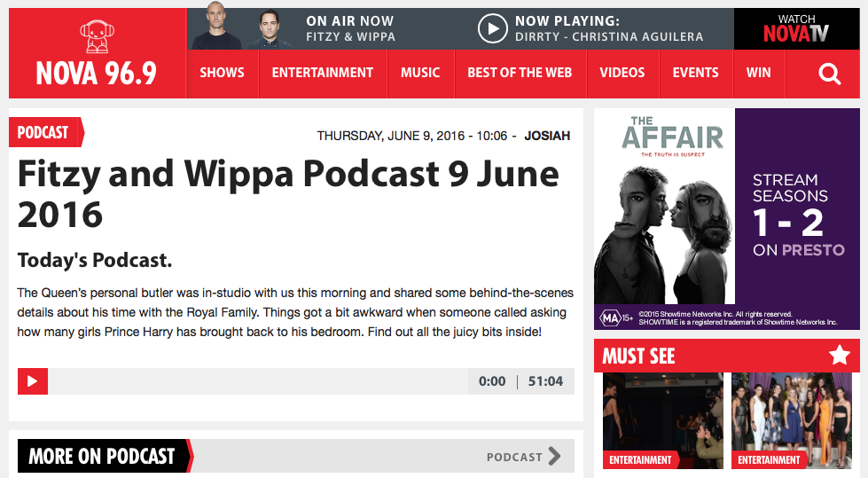The image size is (868, 478).
Task: Go to the Events section
Action: point(695,73)
